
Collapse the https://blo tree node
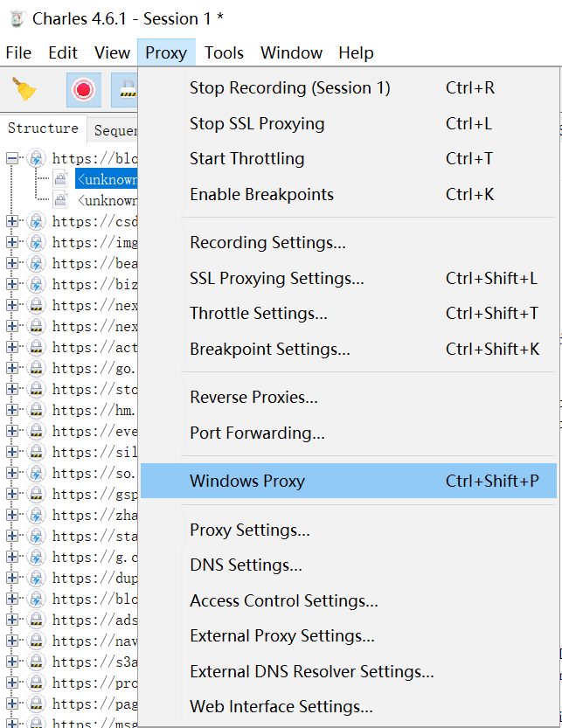(12, 159)
